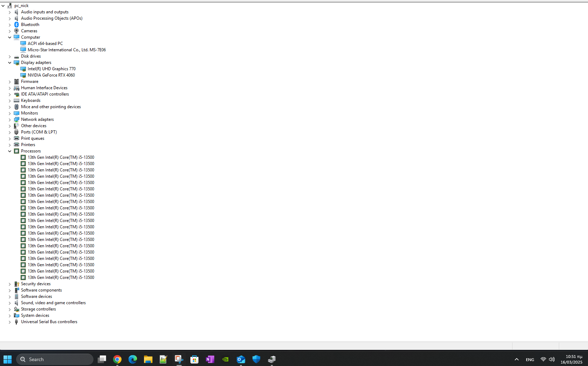Click the Bluetooth category icon

(17, 25)
